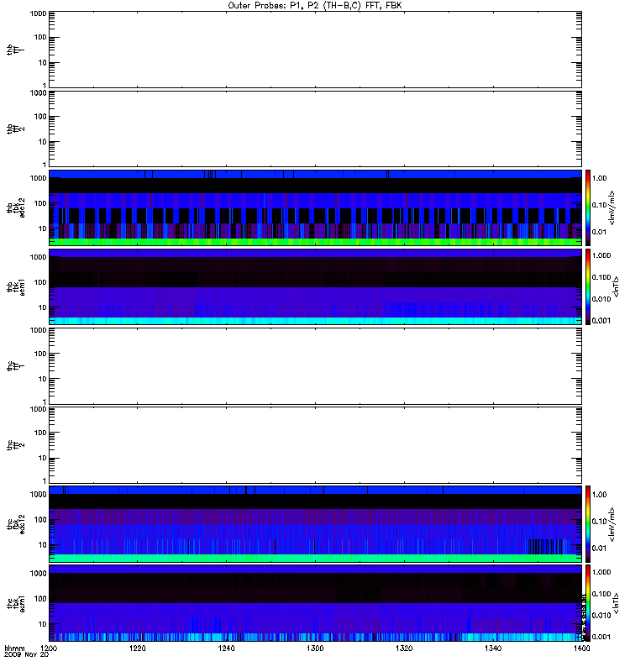Click the <|nT|> label beside thc scm1 color bar
Screen dimensions: 630x672
(x=617, y=603)
